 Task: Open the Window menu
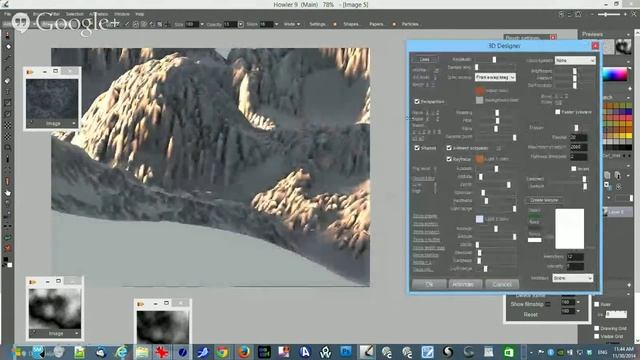[122, 14]
